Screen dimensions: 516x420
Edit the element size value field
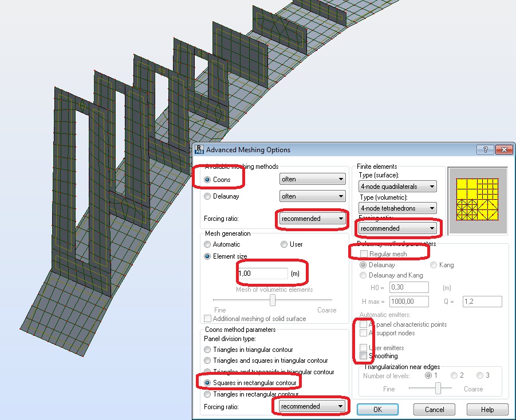(262, 273)
